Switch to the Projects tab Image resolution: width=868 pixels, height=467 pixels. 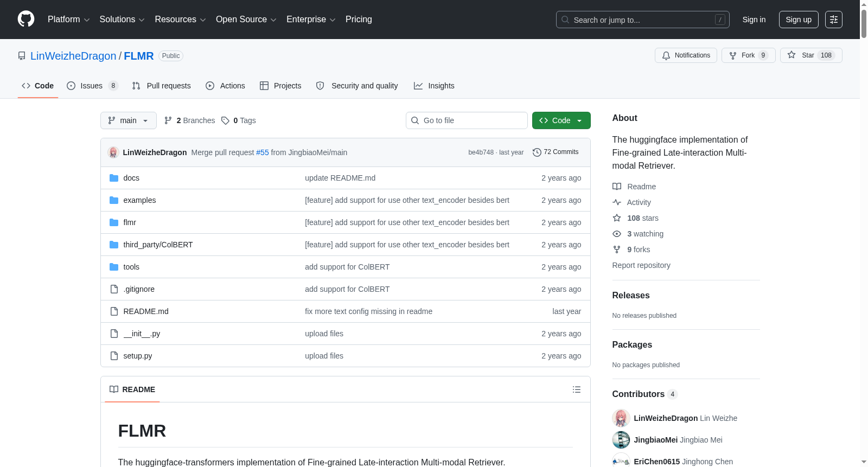point(280,86)
